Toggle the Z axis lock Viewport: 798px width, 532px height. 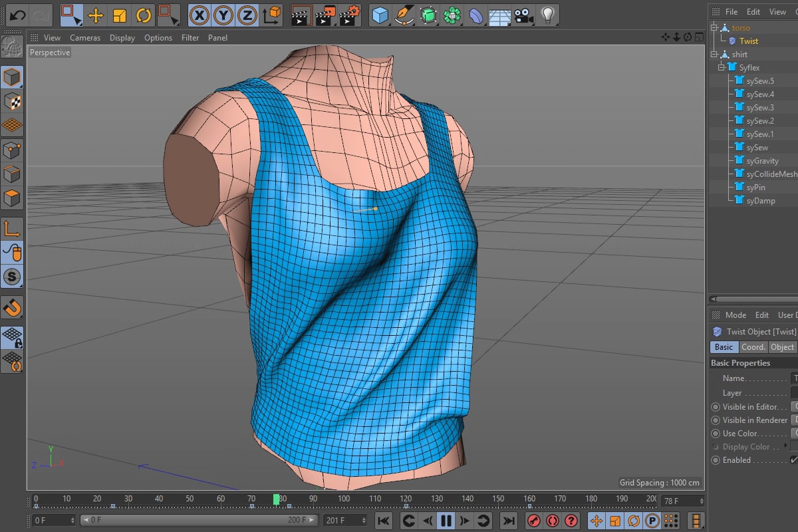[247, 15]
